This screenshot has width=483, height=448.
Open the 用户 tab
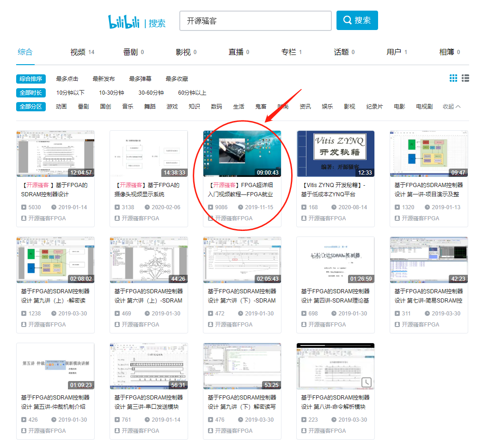pyautogui.click(x=397, y=52)
